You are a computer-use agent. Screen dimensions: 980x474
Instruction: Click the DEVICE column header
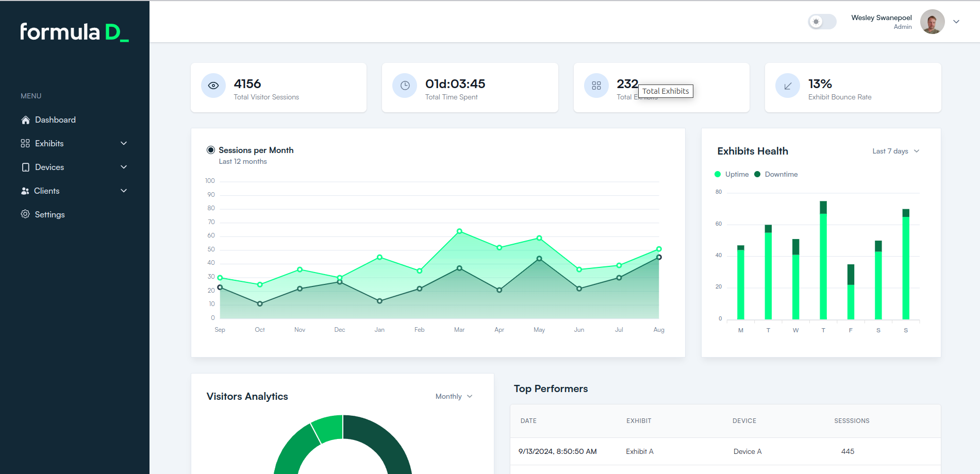tap(744, 421)
